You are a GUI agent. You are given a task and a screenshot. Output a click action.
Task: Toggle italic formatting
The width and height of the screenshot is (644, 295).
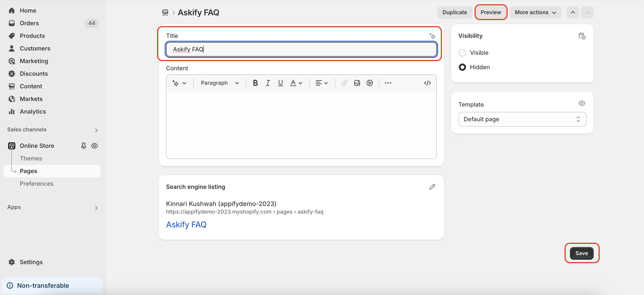pos(268,83)
